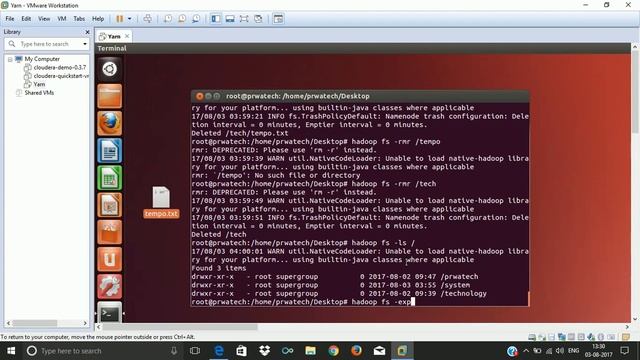Close the root@prwatech terminal window
Image resolution: width=640 pixels, height=360 pixels.
[x=199, y=96]
